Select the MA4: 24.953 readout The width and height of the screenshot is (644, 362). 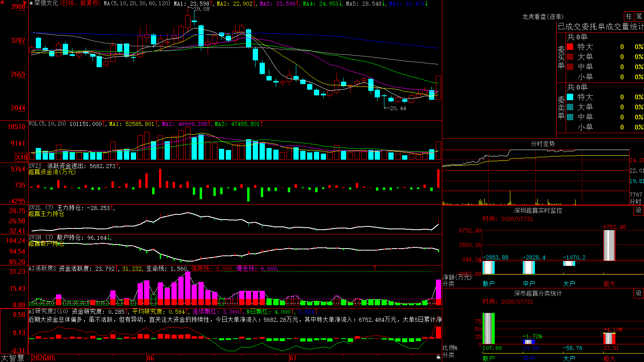click(322, 4)
